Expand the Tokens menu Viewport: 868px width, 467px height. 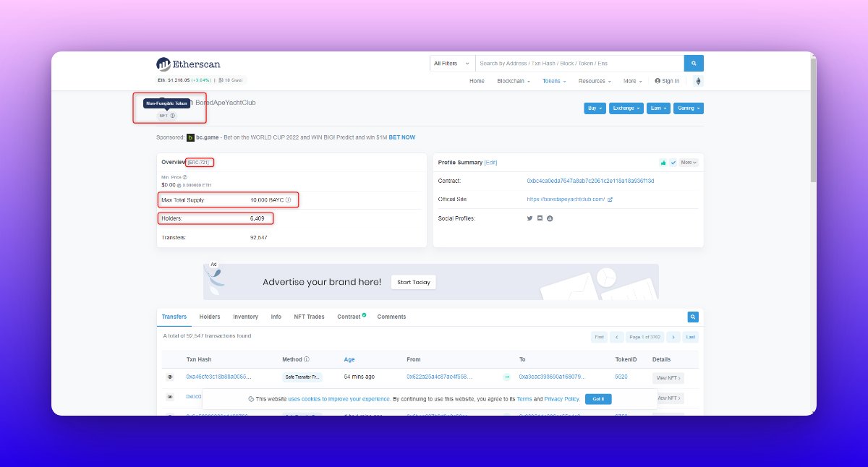click(x=555, y=81)
